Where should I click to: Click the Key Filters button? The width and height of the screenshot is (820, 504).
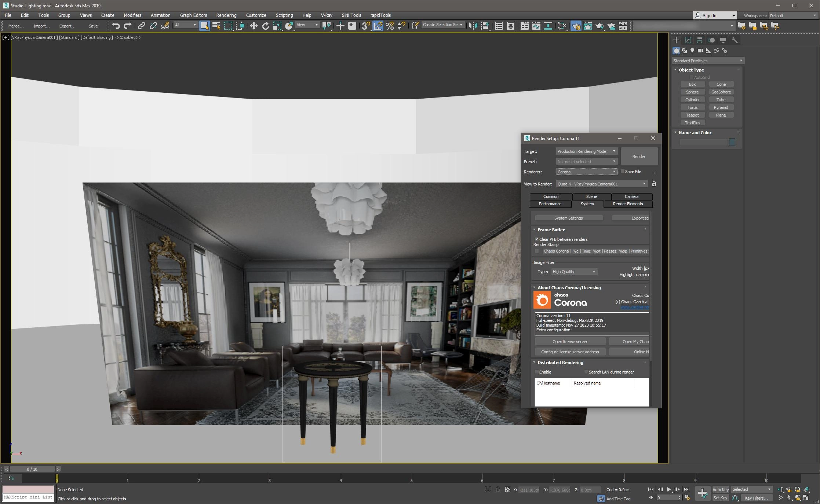pyautogui.click(x=756, y=498)
